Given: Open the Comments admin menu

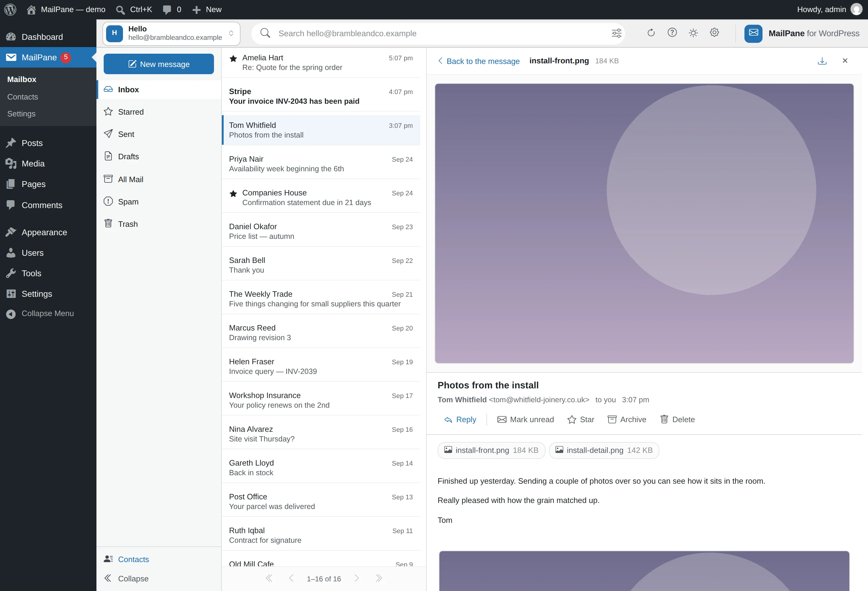Looking at the screenshot, I should tap(48, 205).
